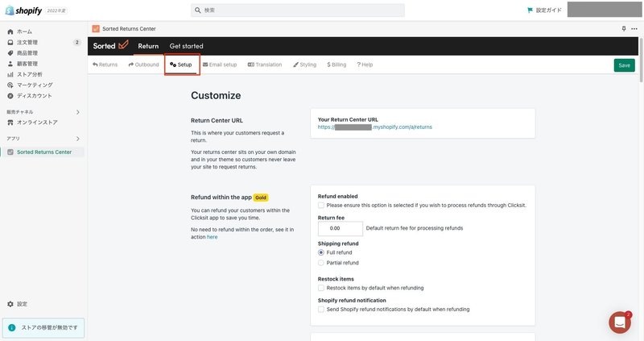Viewport: 644px width, 341px height.
Task: Click the Customize heading
Action: (216, 95)
